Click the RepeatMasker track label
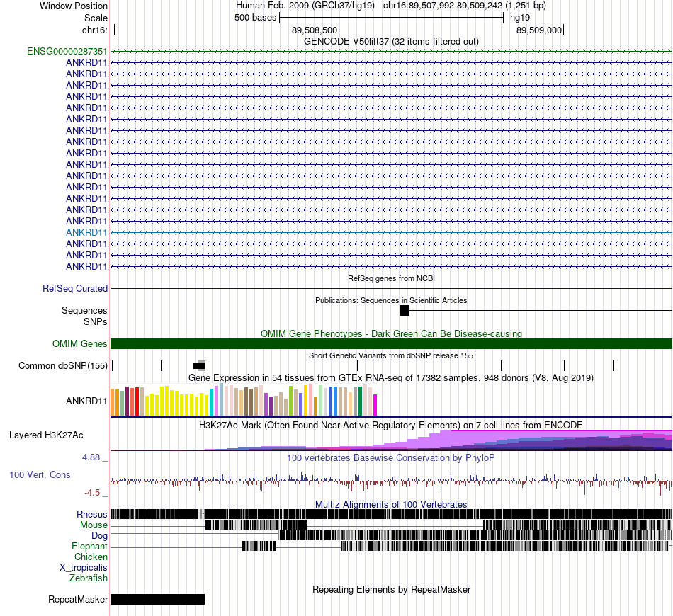This screenshot has width=673, height=616. [78, 600]
